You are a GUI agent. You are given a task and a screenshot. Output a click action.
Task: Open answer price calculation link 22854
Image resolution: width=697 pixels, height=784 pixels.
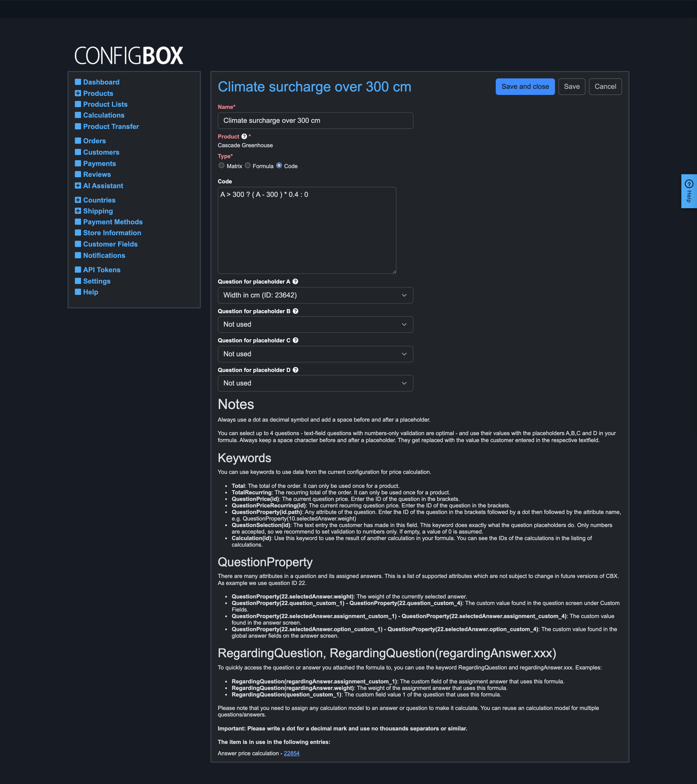(x=291, y=753)
